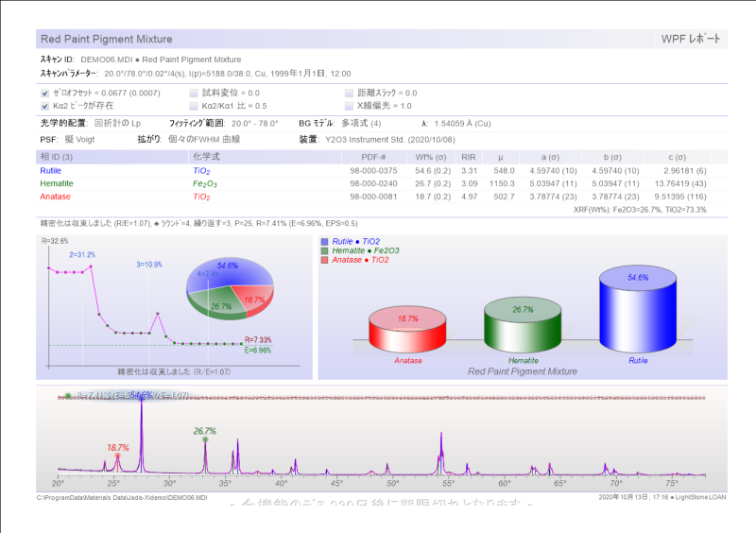The width and height of the screenshot is (756, 533).
Task: Toggle the ゼロオフセット checkbox
Action: 44,94
